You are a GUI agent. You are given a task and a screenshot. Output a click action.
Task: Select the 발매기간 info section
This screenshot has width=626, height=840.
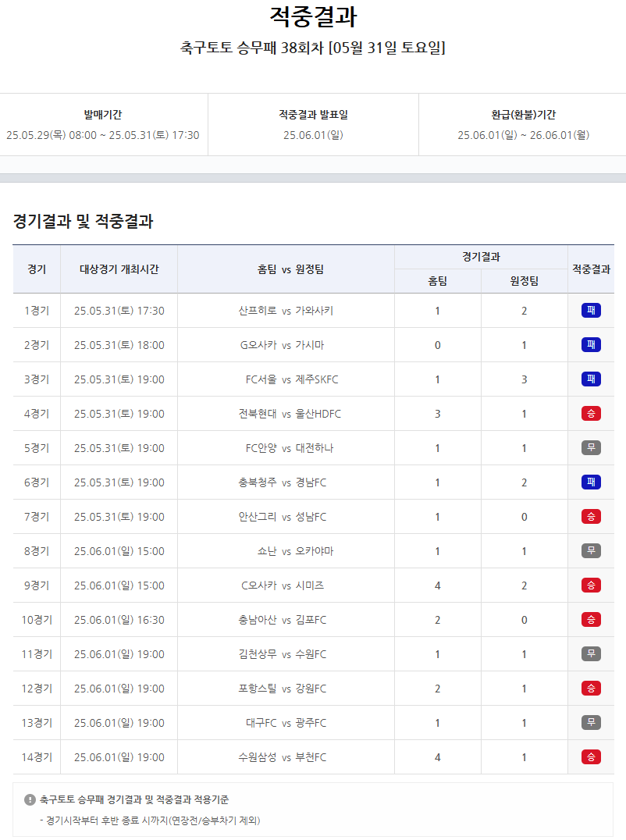103,125
